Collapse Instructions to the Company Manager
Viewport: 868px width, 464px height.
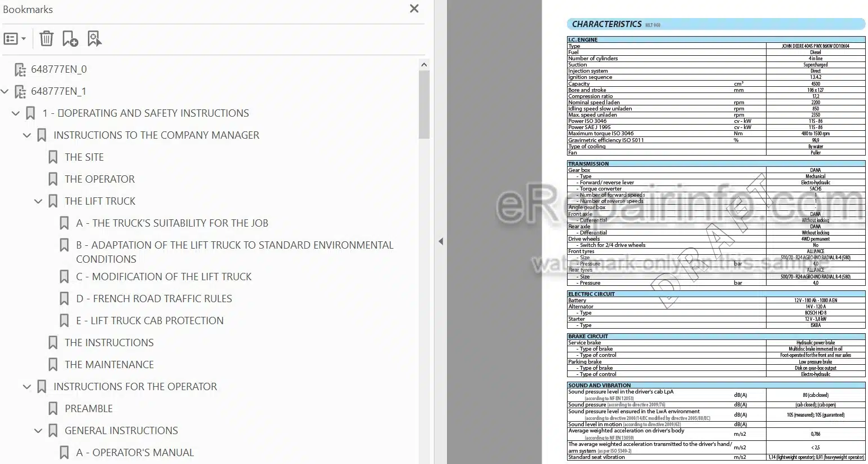click(27, 135)
